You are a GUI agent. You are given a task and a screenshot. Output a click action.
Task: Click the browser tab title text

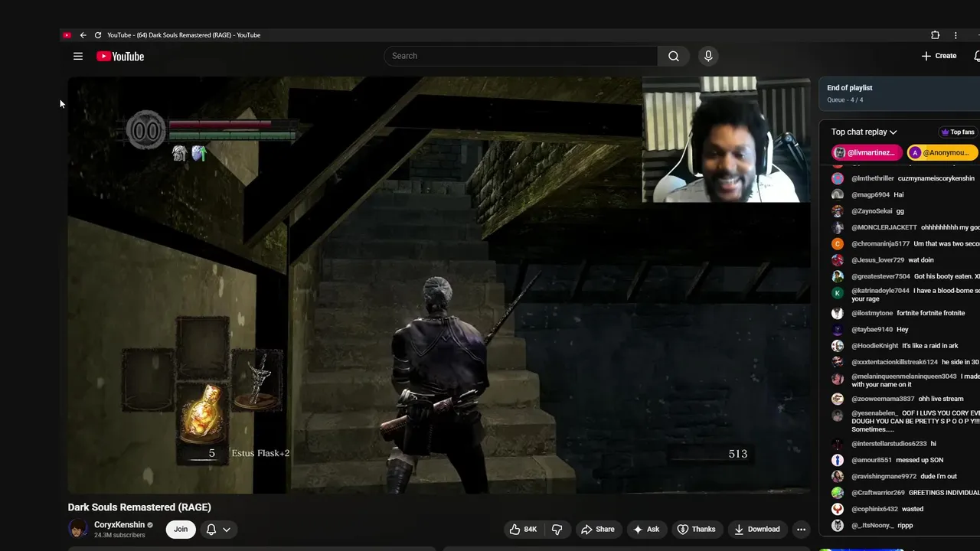click(x=184, y=35)
